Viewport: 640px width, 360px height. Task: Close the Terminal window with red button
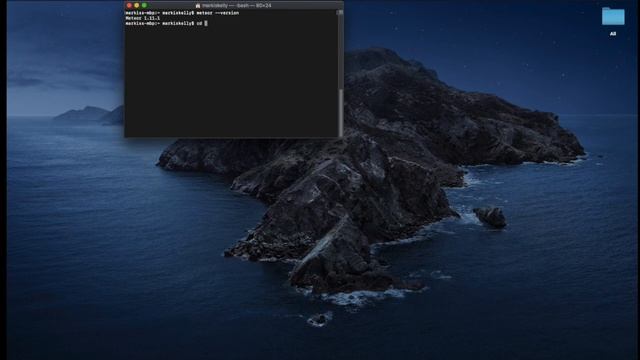[x=129, y=5]
